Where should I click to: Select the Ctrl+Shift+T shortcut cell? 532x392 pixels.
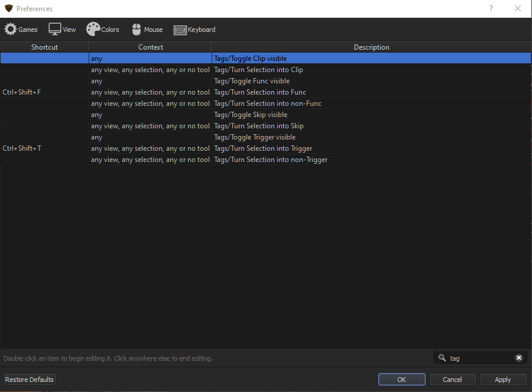(x=22, y=148)
